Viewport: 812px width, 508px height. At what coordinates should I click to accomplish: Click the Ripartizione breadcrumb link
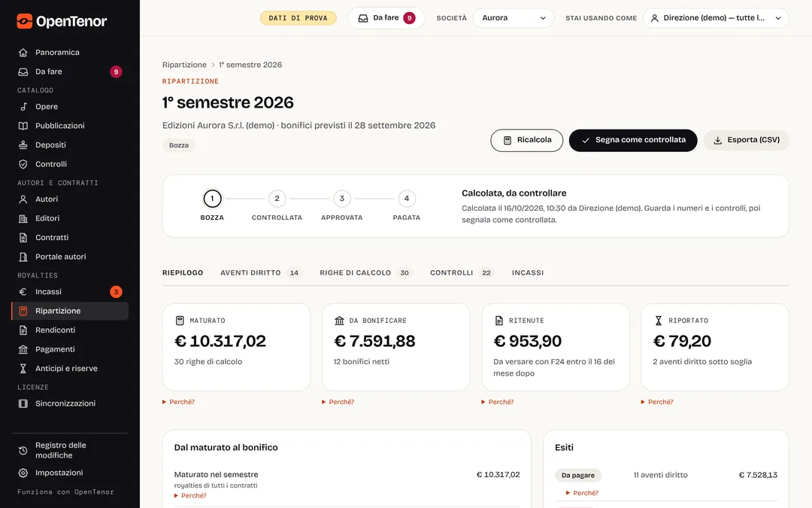(184, 65)
